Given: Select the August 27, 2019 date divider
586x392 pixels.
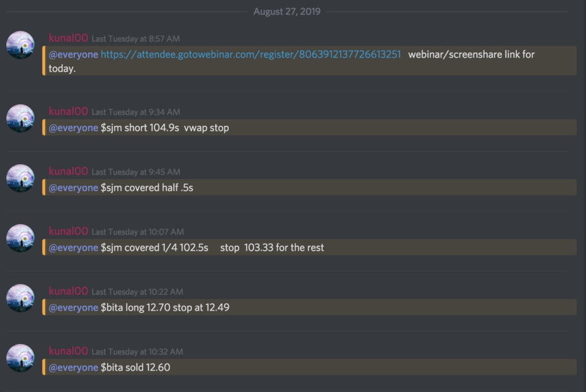Looking at the screenshot, I should (x=287, y=11).
